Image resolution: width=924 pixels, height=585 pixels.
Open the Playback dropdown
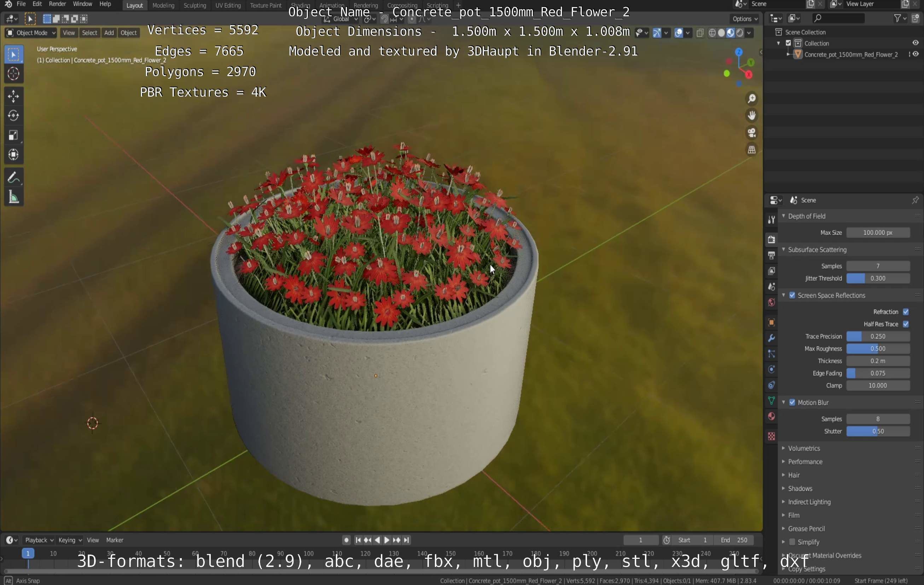coord(39,540)
